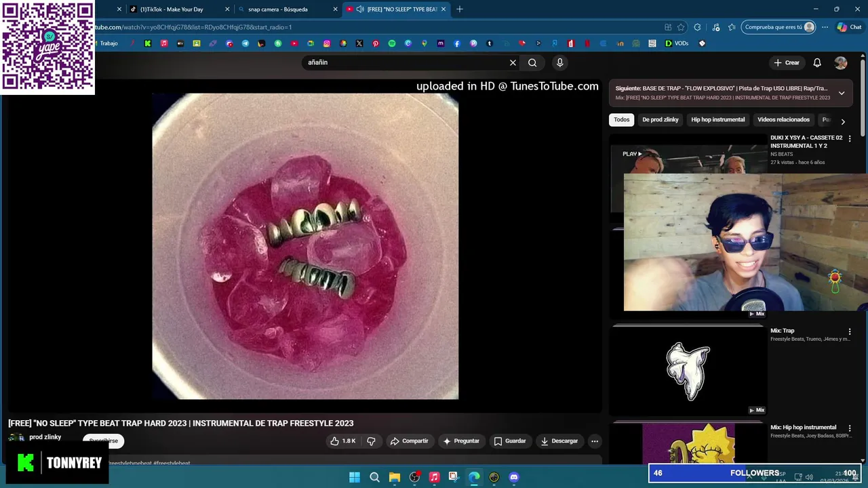The image size is (868, 488).
Task: Click the Comprueba que eres tú profile button
Action: [779, 27]
